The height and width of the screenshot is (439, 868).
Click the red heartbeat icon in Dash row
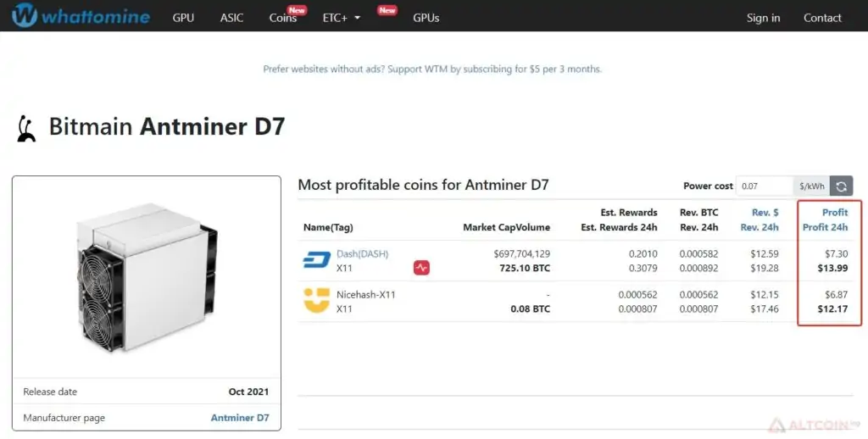[x=421, y=268]
